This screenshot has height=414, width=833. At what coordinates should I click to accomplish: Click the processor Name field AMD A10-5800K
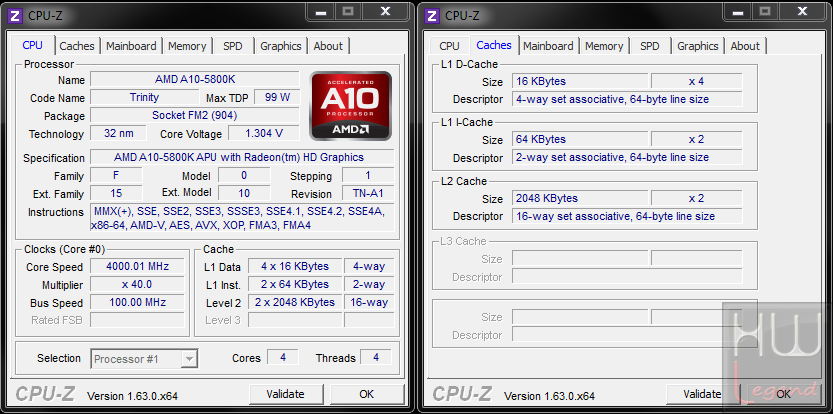[195, 80]
